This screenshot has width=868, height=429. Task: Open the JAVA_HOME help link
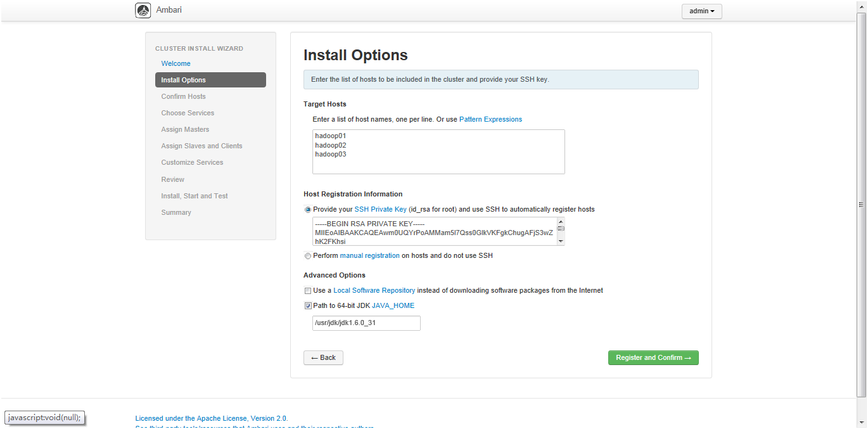coord(393,305)
